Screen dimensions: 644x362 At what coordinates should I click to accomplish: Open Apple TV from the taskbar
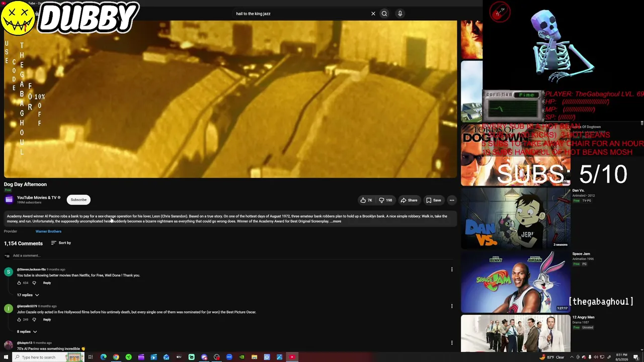pyautogui.click(x=179, y=357)
